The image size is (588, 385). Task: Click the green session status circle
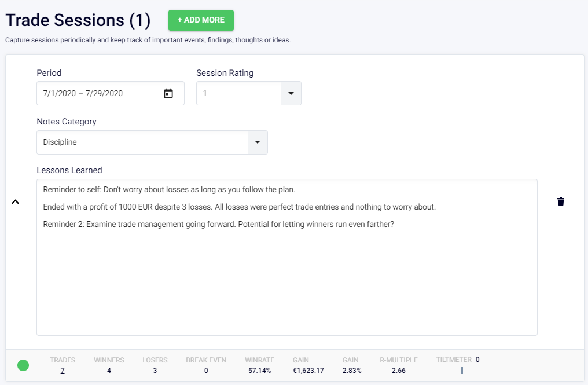23,365
